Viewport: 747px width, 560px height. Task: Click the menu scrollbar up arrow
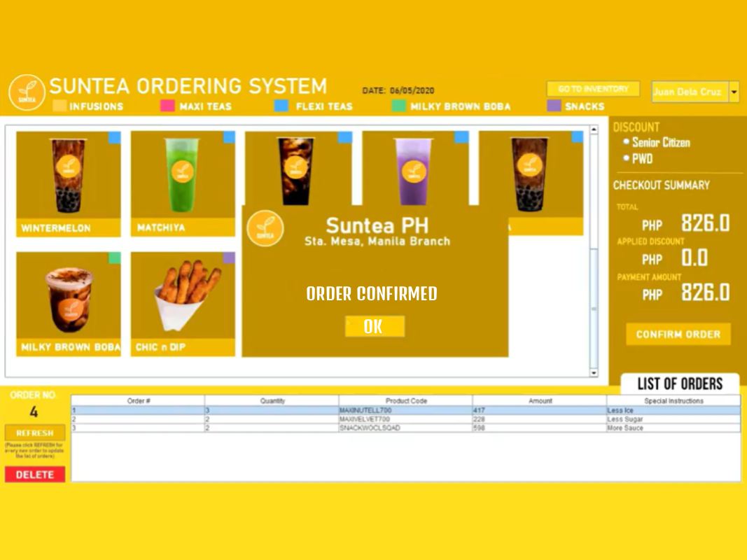point(594,129)
